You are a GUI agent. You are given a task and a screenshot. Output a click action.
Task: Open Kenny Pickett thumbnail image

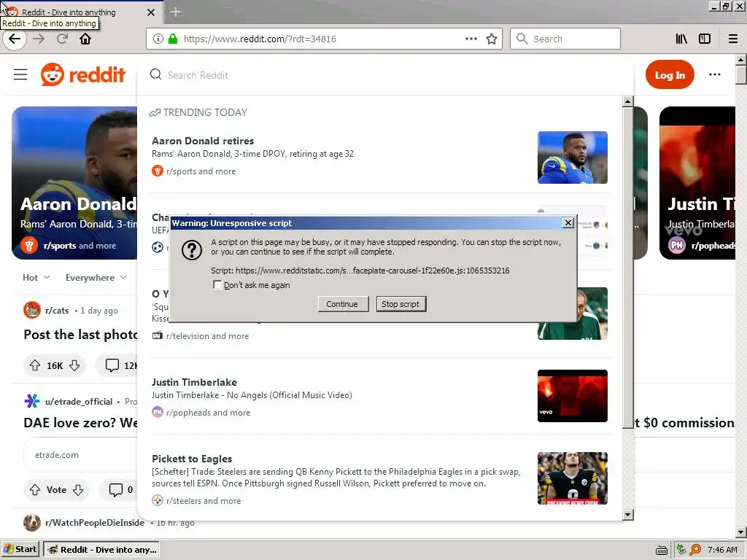(572, 478)
